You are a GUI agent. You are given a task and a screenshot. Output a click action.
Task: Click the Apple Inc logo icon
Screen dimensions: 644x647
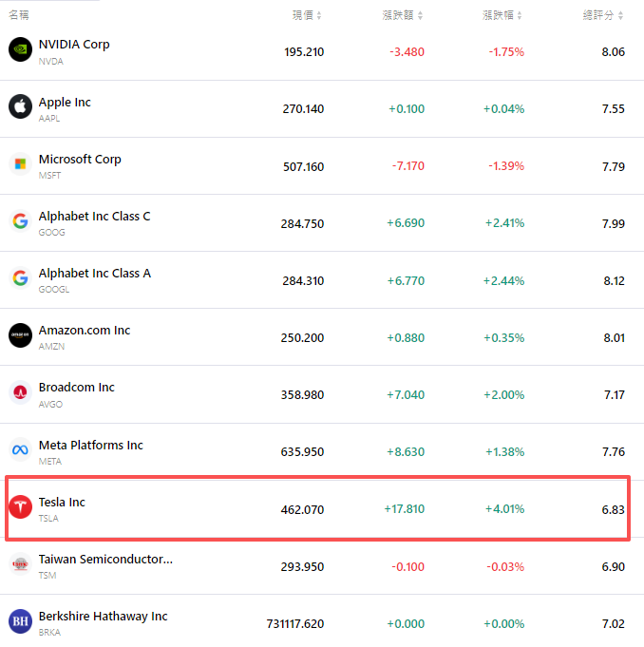(20, 106)
